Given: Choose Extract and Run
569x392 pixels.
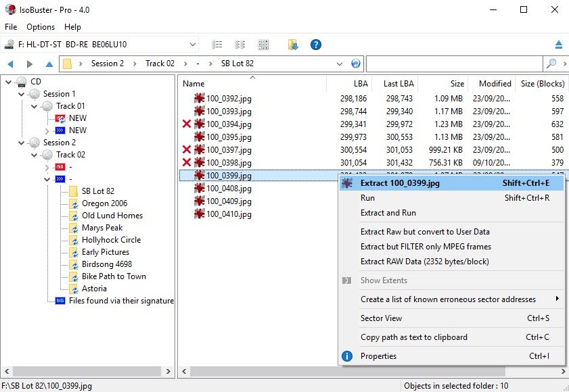Looking at the screenshot, I should click(x=451, y=213).
